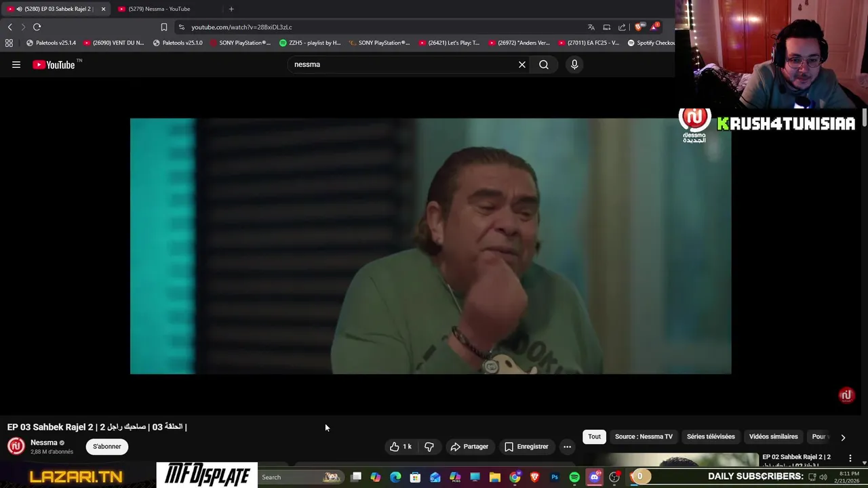This screenshot has height=488, width=868.
Task: Reload the current page
Action: 37,27
